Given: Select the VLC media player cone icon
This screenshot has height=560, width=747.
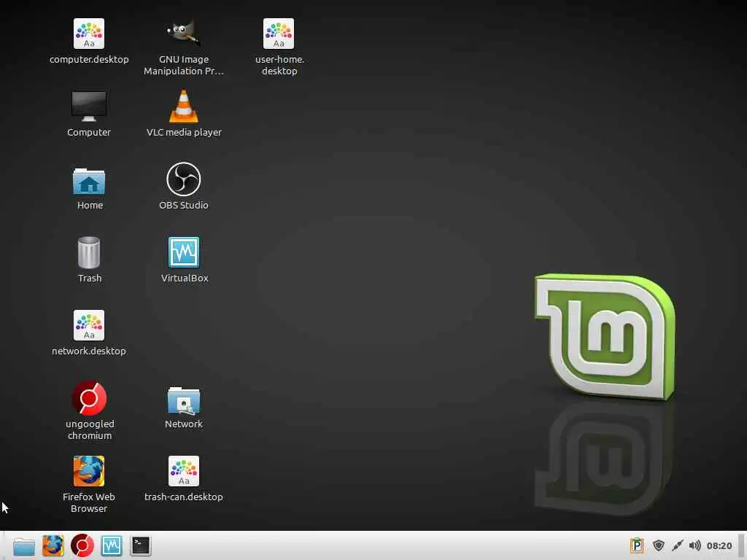Looking at the screenshot, I should [183, 106].
